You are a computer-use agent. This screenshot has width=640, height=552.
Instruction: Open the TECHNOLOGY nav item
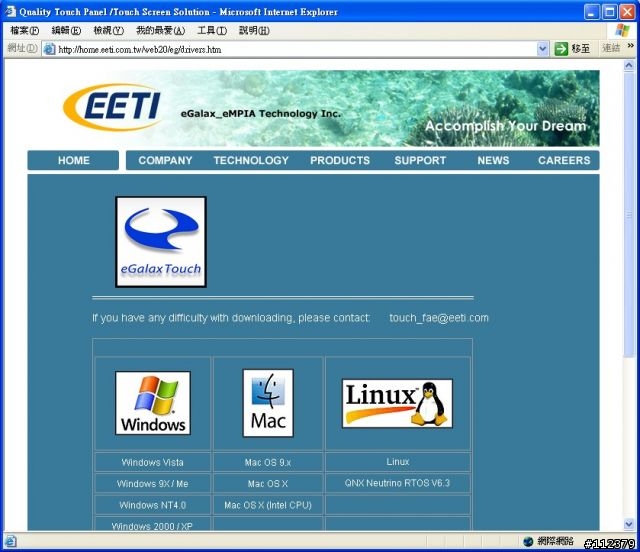tap(251, 160)
